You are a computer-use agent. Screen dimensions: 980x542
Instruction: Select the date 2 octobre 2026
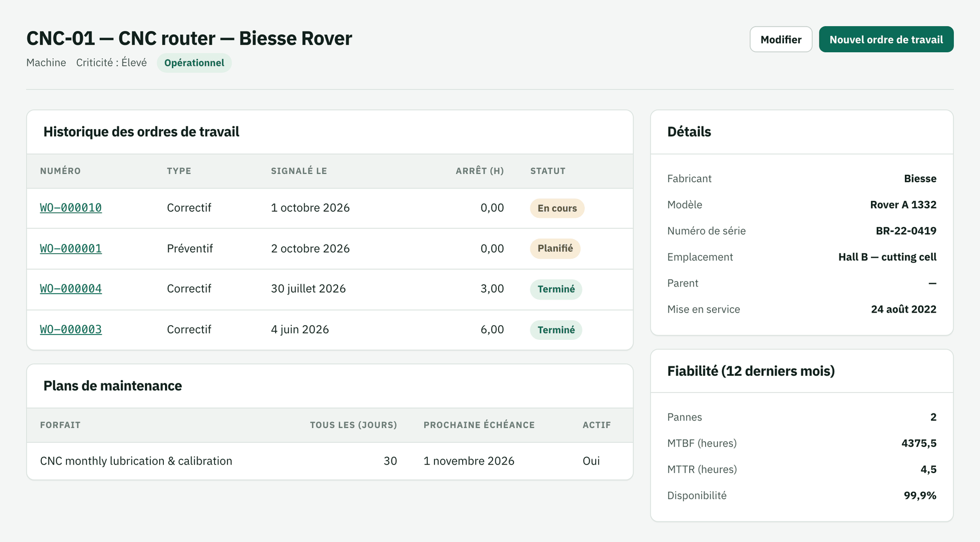[310, 248]
